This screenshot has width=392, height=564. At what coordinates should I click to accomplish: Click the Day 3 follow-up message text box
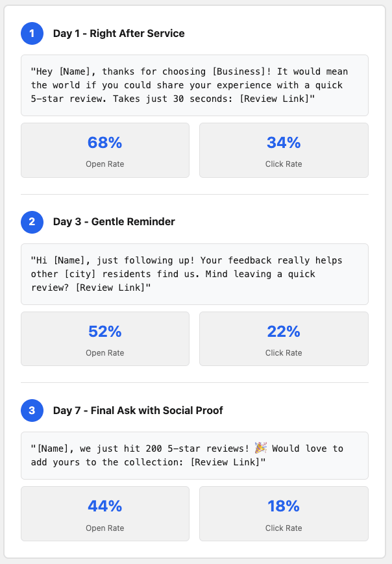tap(195, 274)
